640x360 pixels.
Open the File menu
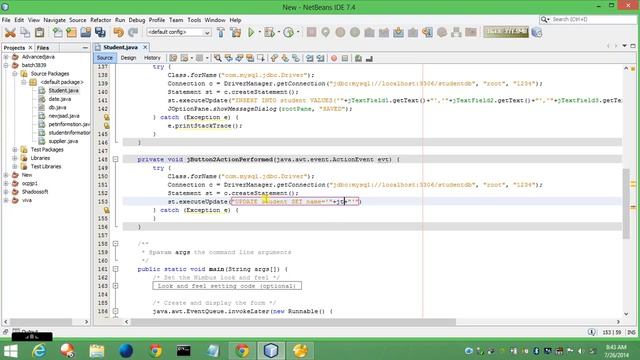[6, 20]
